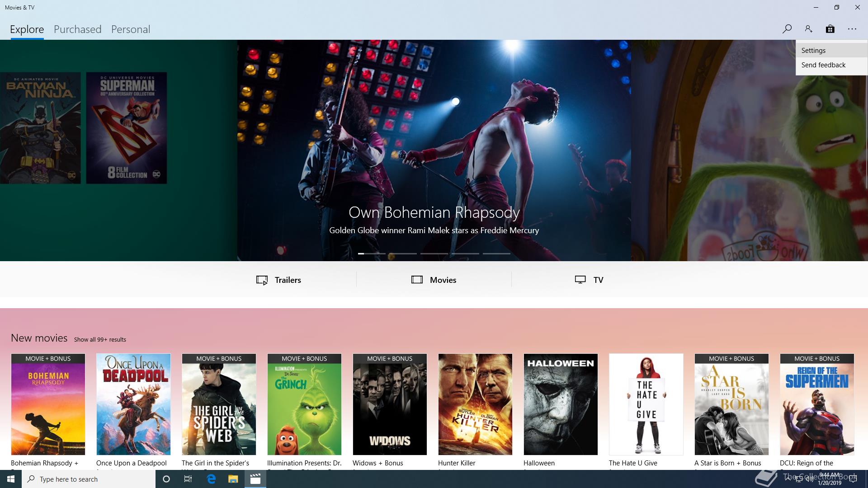
Task: Open Widows + Bonus movie poster
Action: tap(390, 404)
